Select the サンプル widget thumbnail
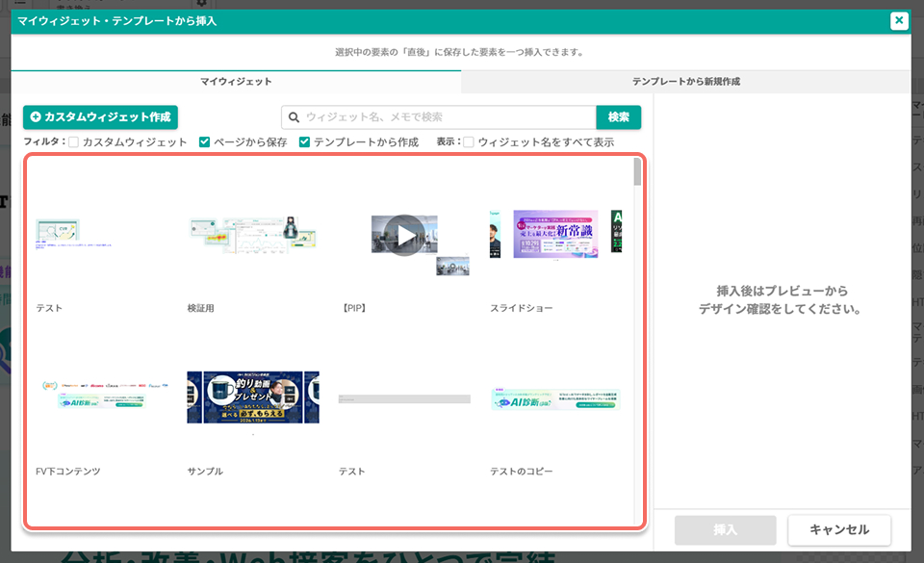 [253, 397]
